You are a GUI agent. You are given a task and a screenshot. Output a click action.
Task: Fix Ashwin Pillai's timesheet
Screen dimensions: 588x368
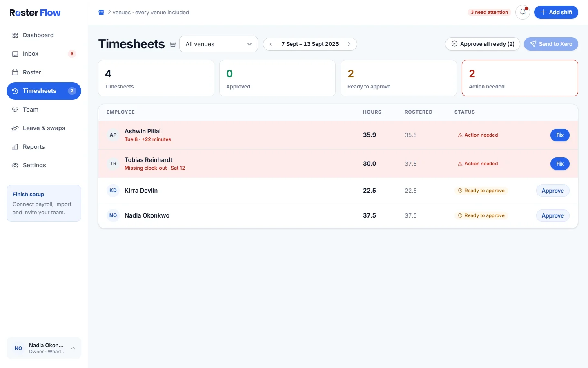[560, 135]
